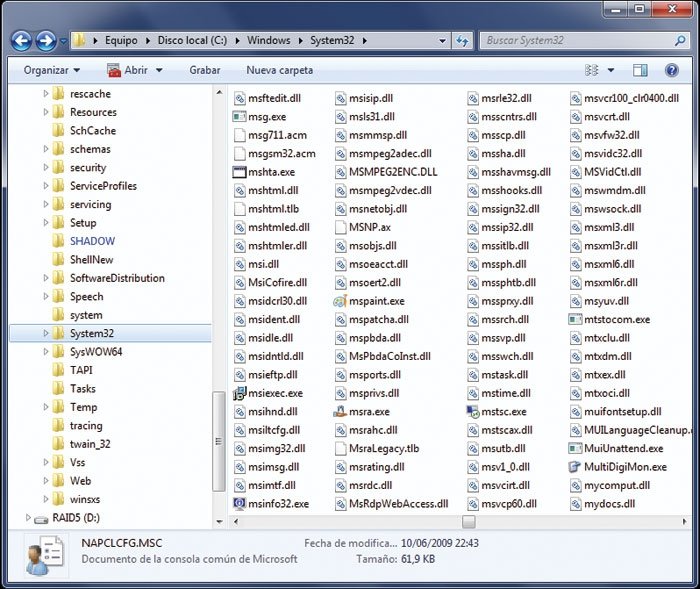The image size is (700, 589).
Task: Select the file msvcr100_clr0400.dll
Action: [x=625, y=98]
